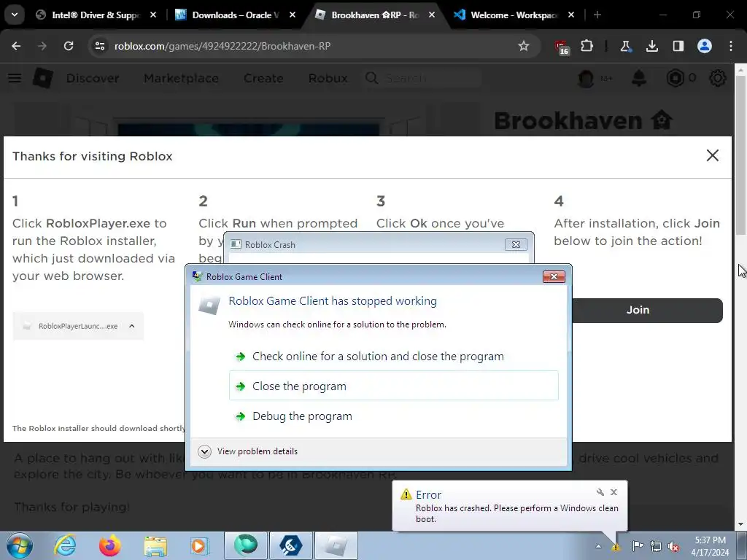The height and width of the screenshot is (560, 747).
Task: Bookmark this page with the star icon
Action: [x=524, y=46]
